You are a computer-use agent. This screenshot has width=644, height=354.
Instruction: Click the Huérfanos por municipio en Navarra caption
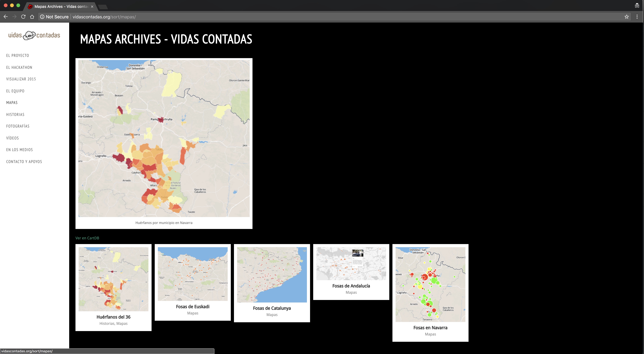click(164, 223)
